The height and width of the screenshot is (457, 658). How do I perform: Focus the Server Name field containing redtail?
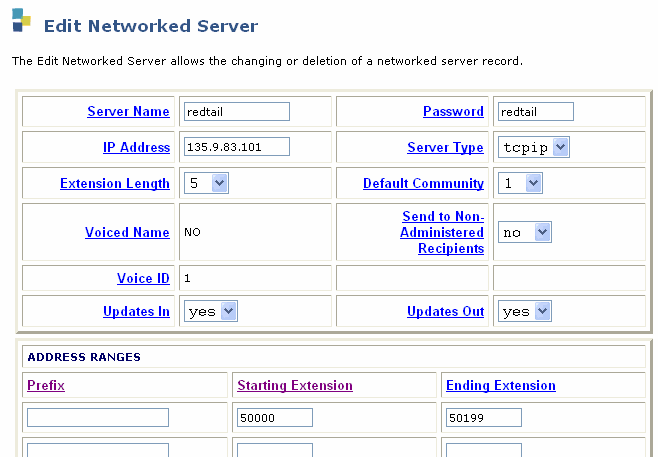tap(237, 112)
